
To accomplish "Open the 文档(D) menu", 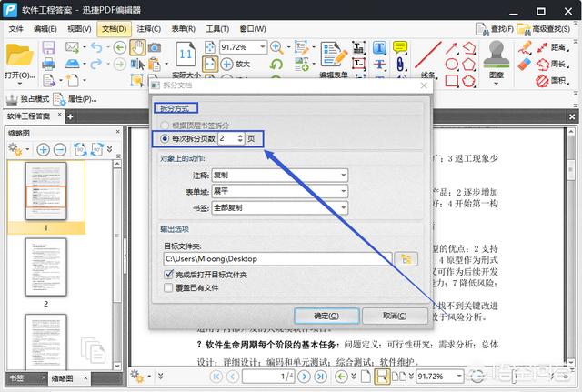I will coord(113,29).
